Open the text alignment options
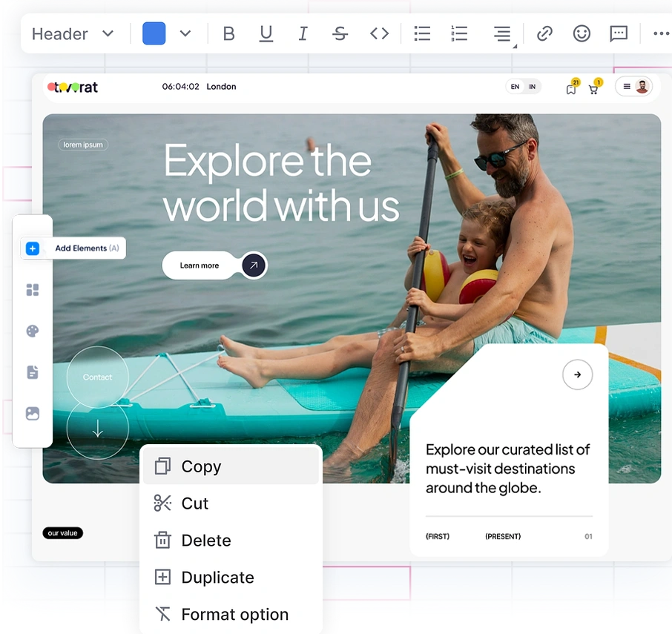 click(503, 34)
